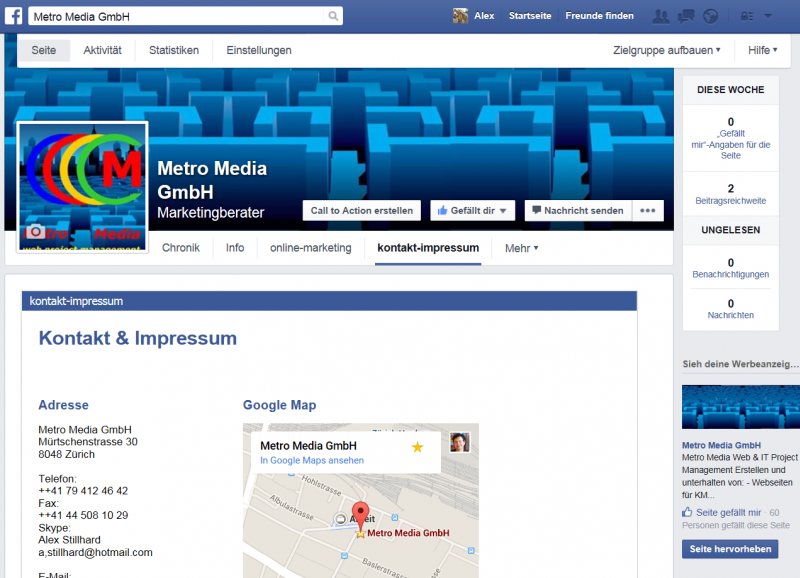Image resolution: width=800 pixels, height=578 pixels.
Task: Select the kontakt-impressum tab
Action: (x=428, y=248)
